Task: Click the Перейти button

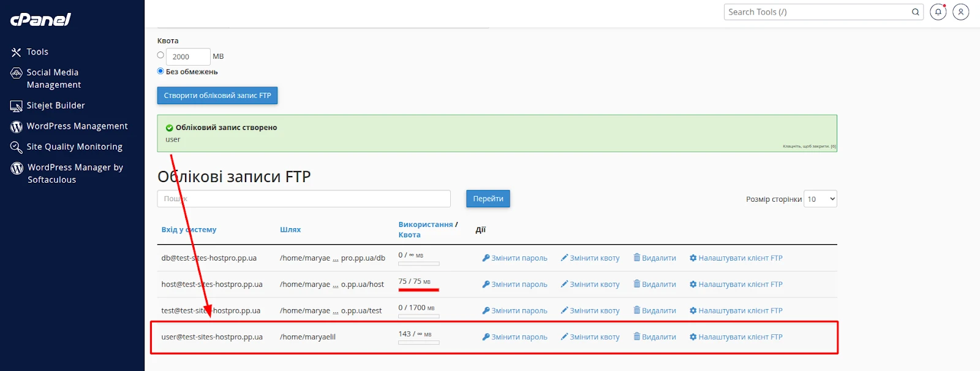Action: pyautogui.click(x=488, y=199)
